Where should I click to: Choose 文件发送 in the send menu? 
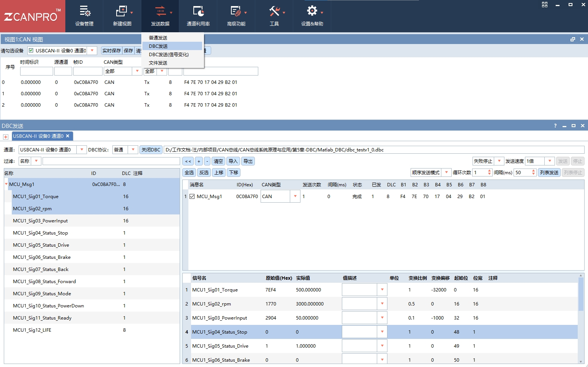158,63
